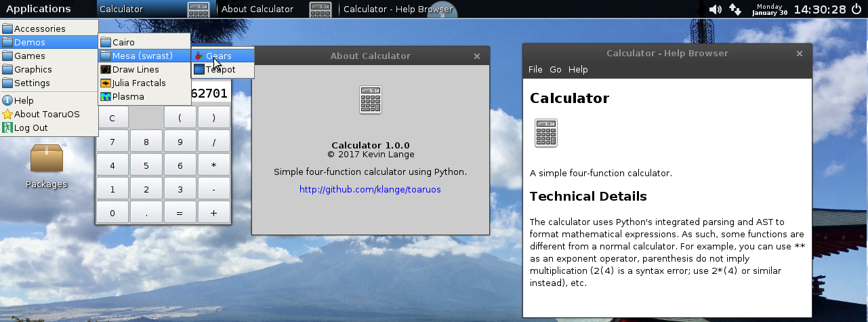868x322 pixels.
Task: Click the multiply key on calculator
Action: (213, 165)
